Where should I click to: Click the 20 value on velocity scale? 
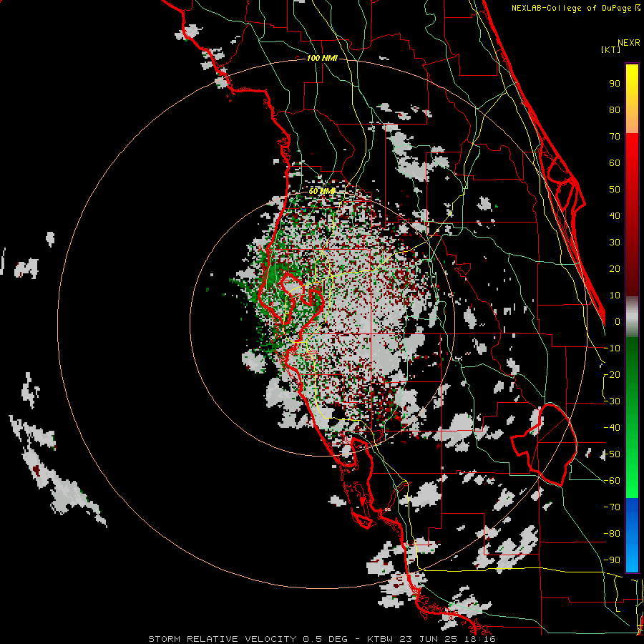(x=615, y=269)
